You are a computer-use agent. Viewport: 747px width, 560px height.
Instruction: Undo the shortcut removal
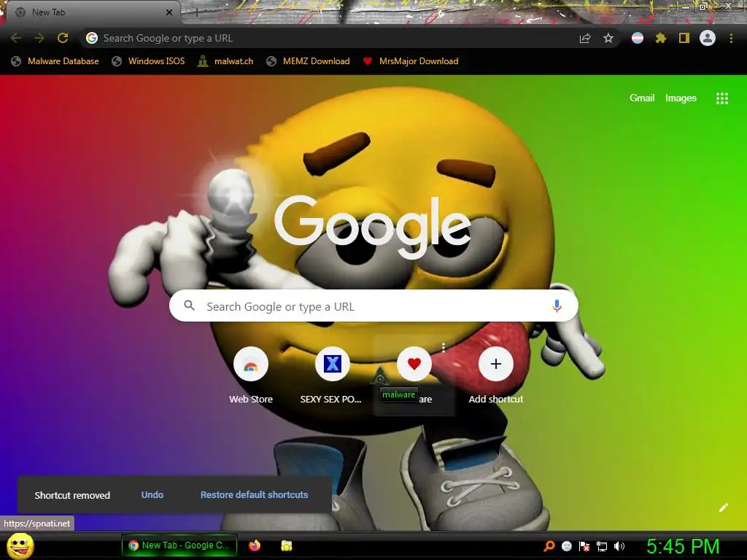pos(152,495)
